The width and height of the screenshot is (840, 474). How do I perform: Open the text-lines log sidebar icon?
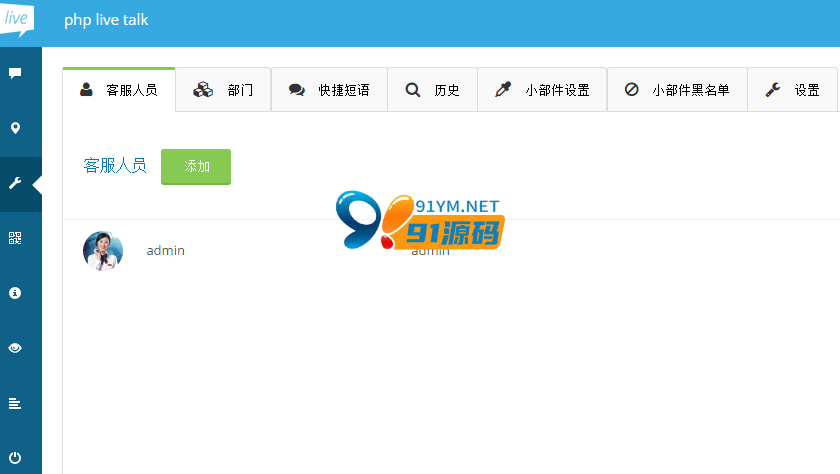point(15,403)
